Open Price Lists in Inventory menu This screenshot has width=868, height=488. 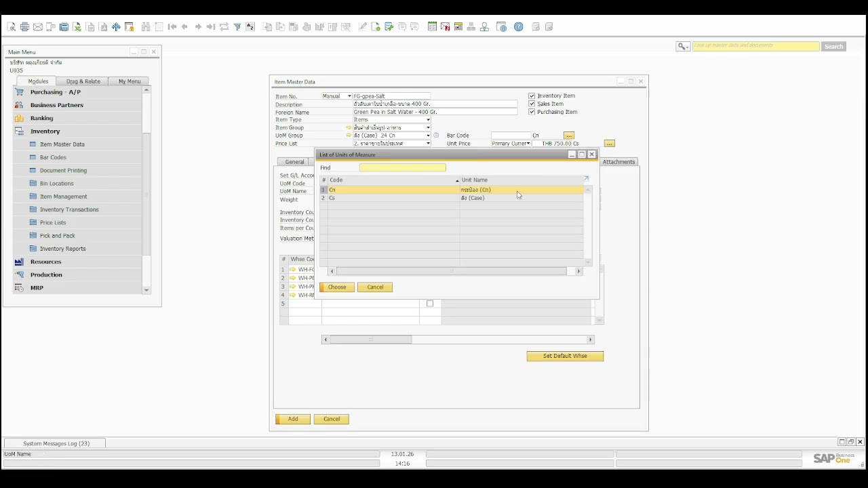[53, 222]
